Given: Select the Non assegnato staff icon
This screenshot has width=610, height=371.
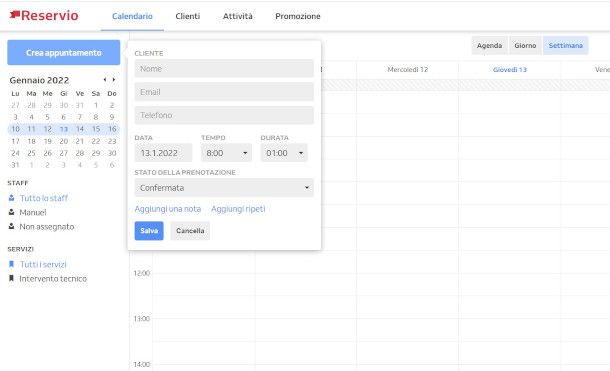Looking at the screenshot, I should tap(12, 226).
